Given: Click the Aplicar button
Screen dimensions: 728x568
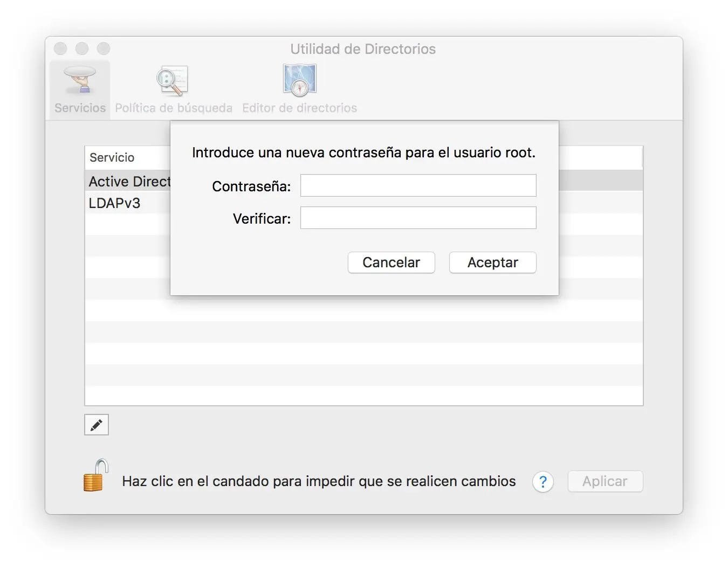Looking at the screenshot, I should (x=605, y=481).
